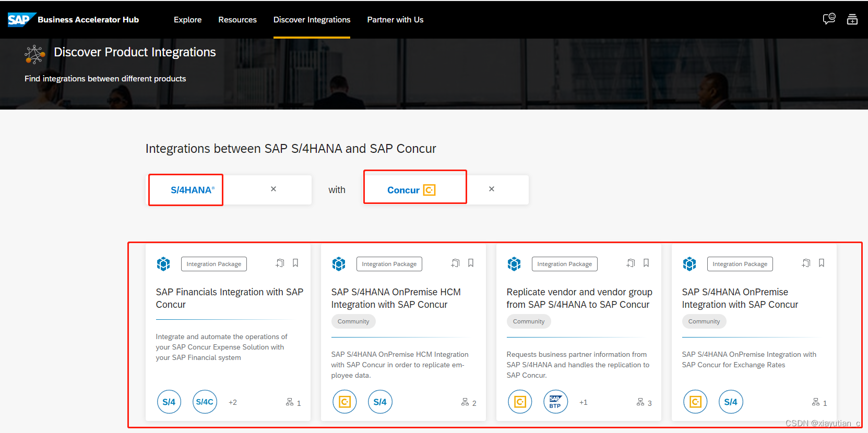Screen dimensions: 868x433
Task: Click Business Accelerator Hub title
Action: coord(88,20)
